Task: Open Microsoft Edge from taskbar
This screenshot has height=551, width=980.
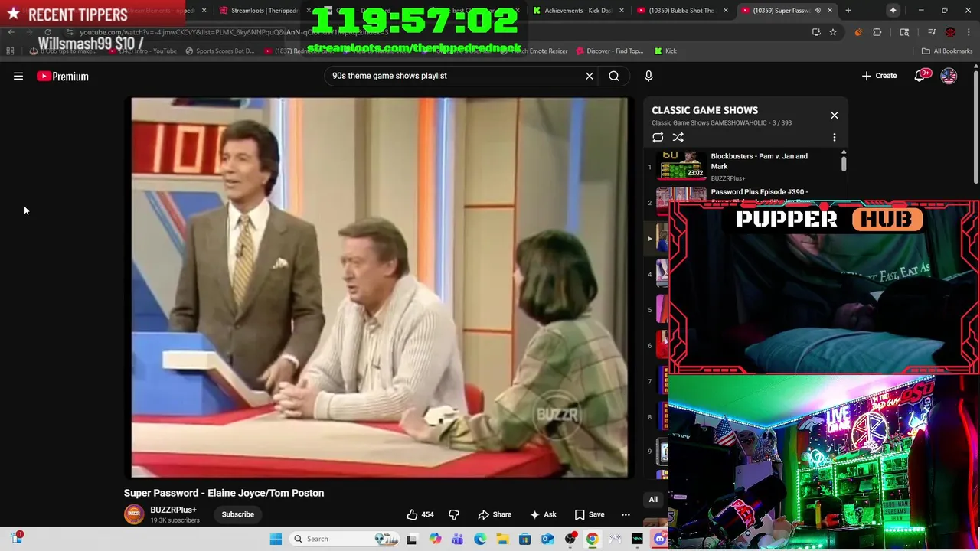Action: click(x=480, y=539)
